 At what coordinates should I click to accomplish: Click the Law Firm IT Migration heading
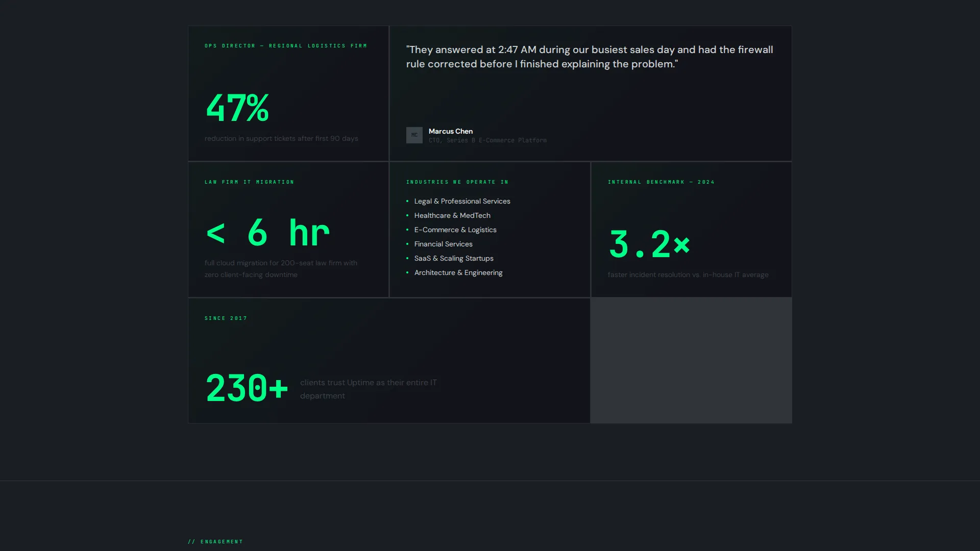(x=249, y=182)
